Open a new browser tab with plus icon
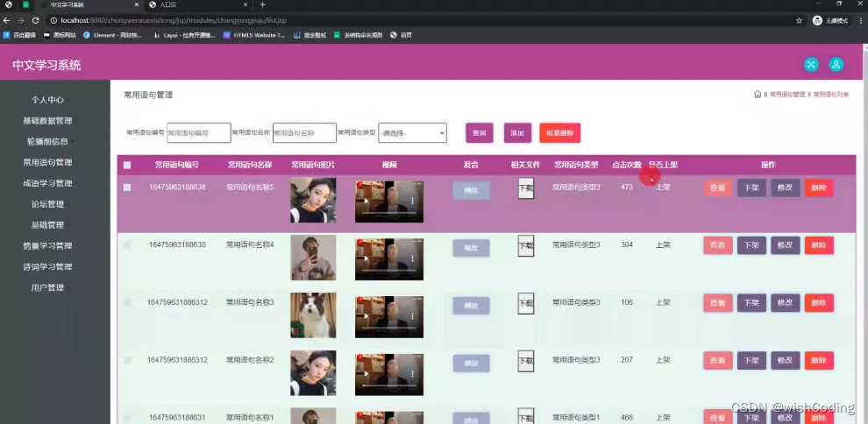Viewport: 868px width, 424px height. tap(262, 4)
